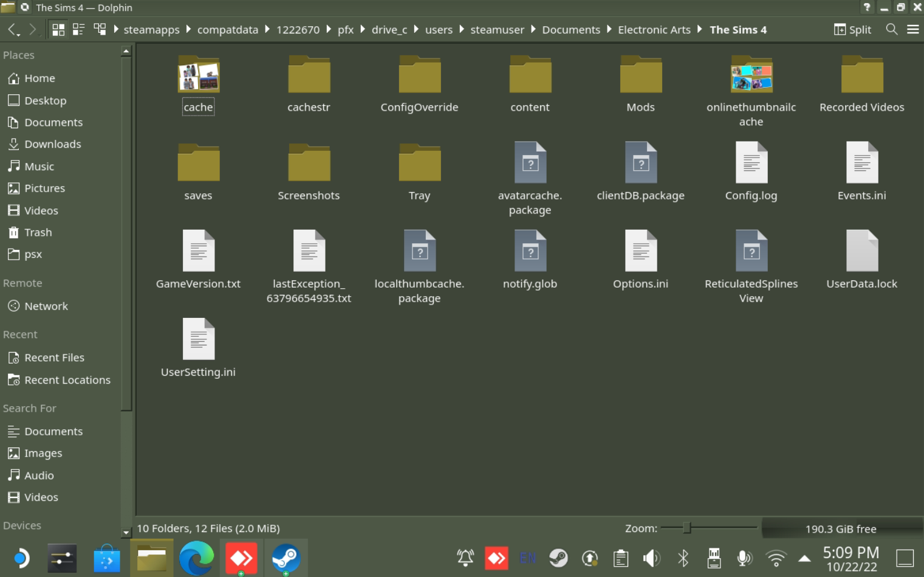Toggle Split view
The height and width of the screenshot is (577, 924).
click(x=852, y=30)
